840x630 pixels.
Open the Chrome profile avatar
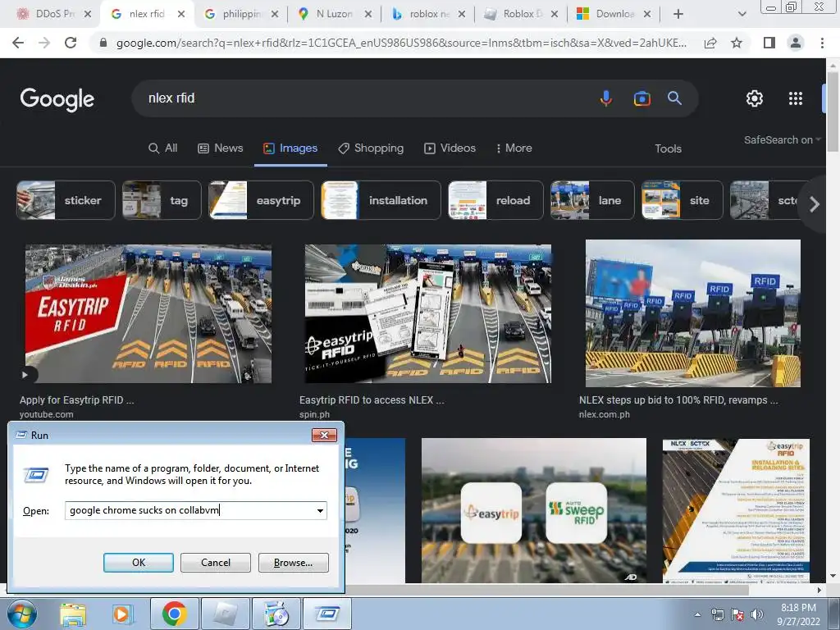(796, 43)
